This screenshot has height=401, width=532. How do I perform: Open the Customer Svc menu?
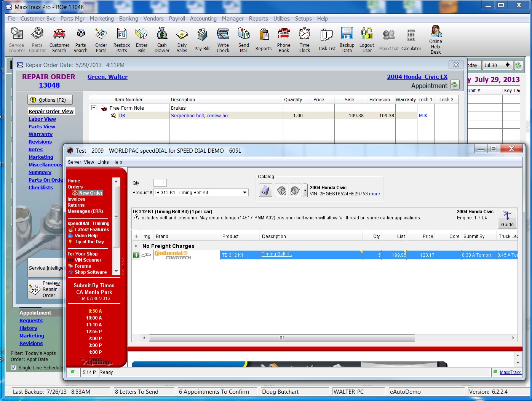[38, 19]
